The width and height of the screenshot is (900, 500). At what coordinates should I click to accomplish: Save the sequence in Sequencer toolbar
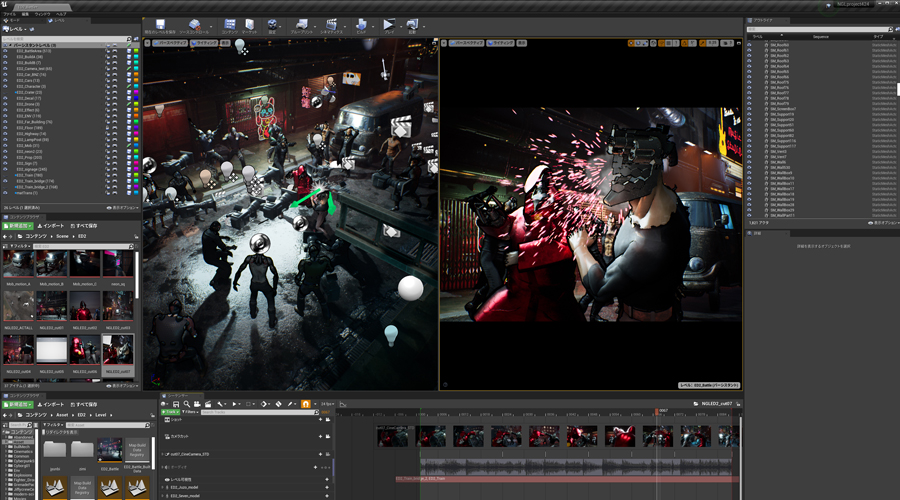(176, 404)
